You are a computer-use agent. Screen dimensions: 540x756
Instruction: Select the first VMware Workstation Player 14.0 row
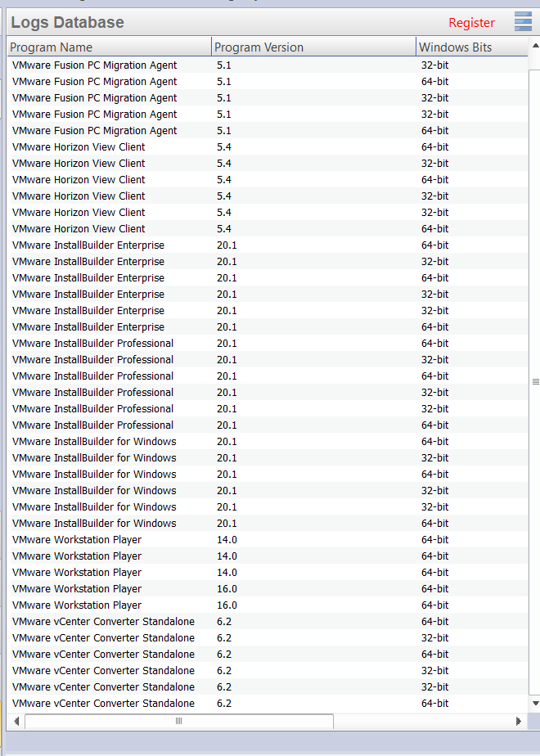[x=269, y=539]
